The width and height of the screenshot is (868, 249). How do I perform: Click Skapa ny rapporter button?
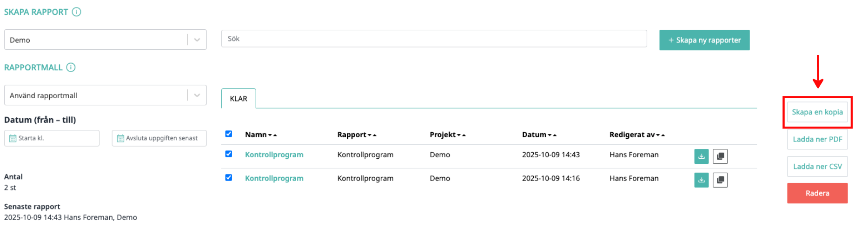click(x=704, y=40)
